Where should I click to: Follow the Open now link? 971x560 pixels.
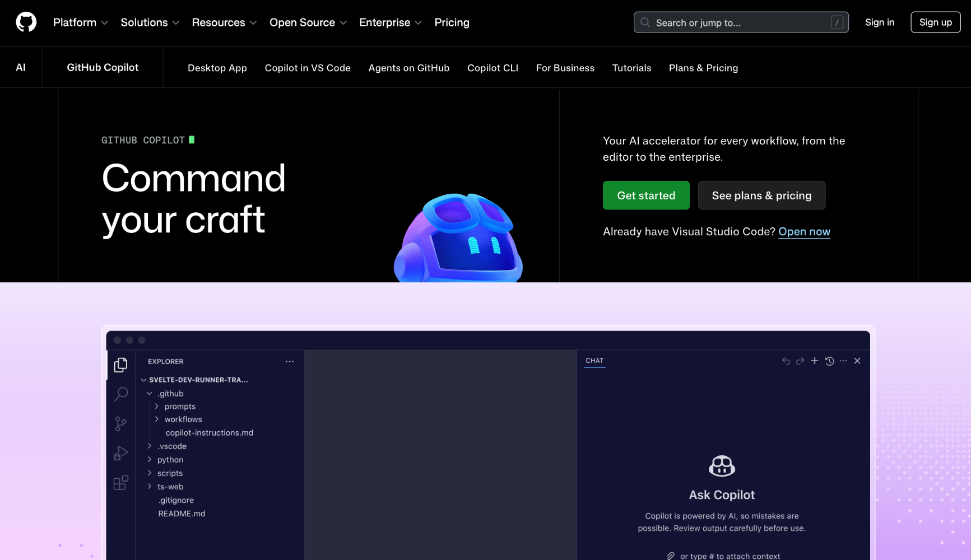coord(804,231)
